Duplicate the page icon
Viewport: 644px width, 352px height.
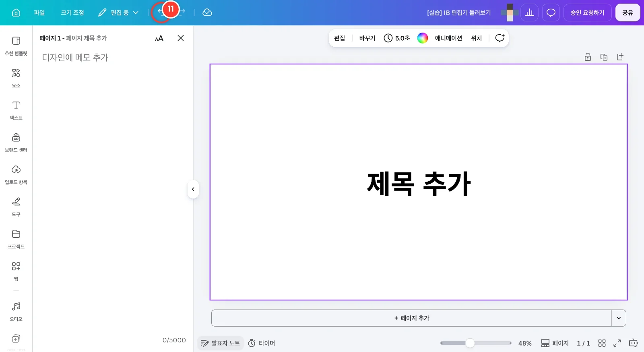(x=604, y=57)
